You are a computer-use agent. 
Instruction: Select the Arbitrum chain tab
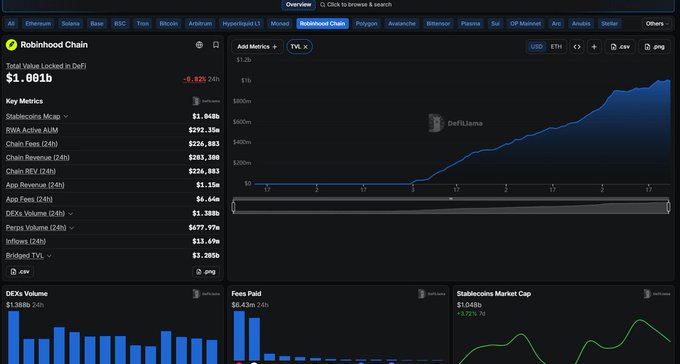[x=200, y=23]
